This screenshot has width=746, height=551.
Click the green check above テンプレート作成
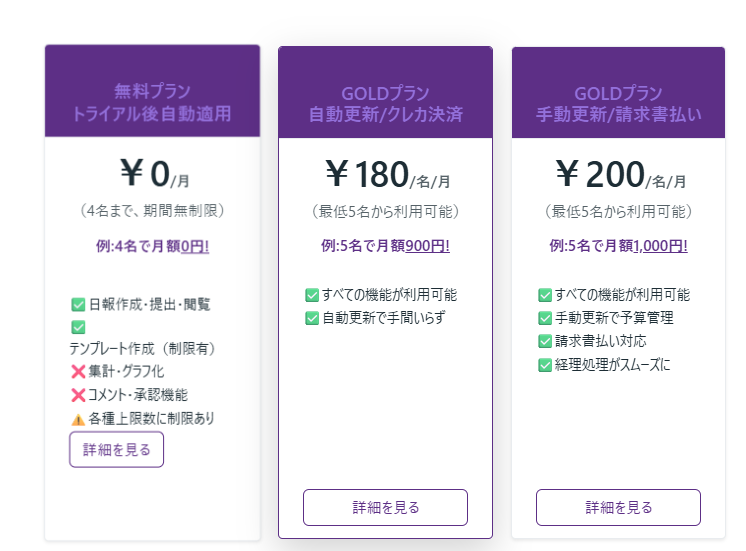(78, 327)
